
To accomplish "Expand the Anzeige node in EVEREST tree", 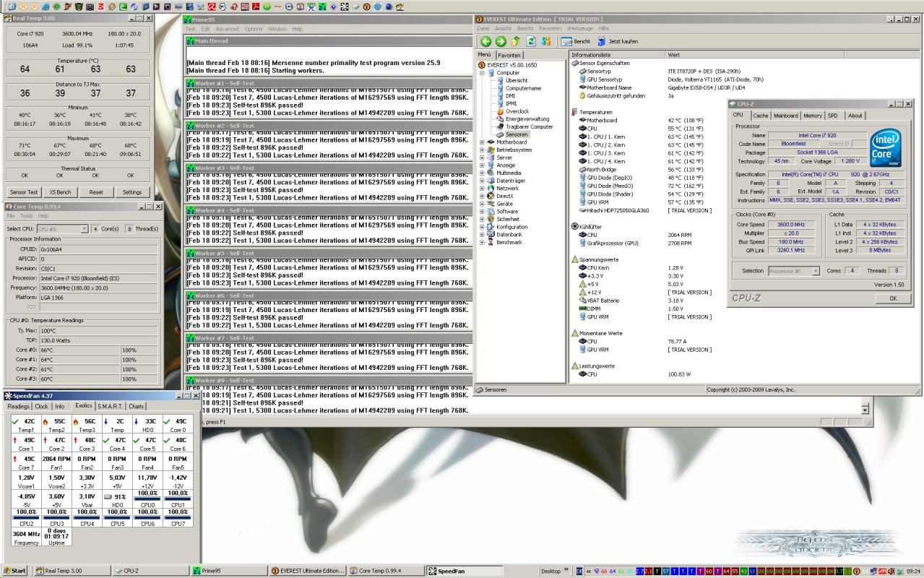I will click(x=482, y=165).
